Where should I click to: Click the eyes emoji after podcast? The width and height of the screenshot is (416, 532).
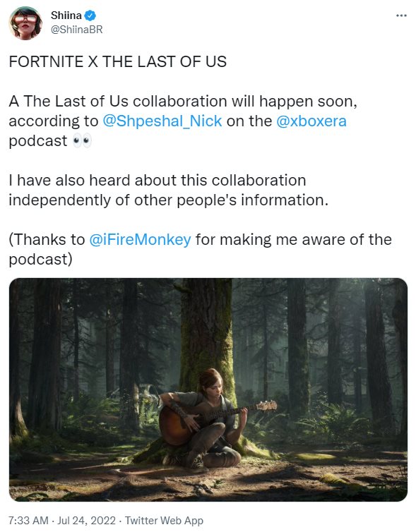pyautogui.click(x=82, y=141)
